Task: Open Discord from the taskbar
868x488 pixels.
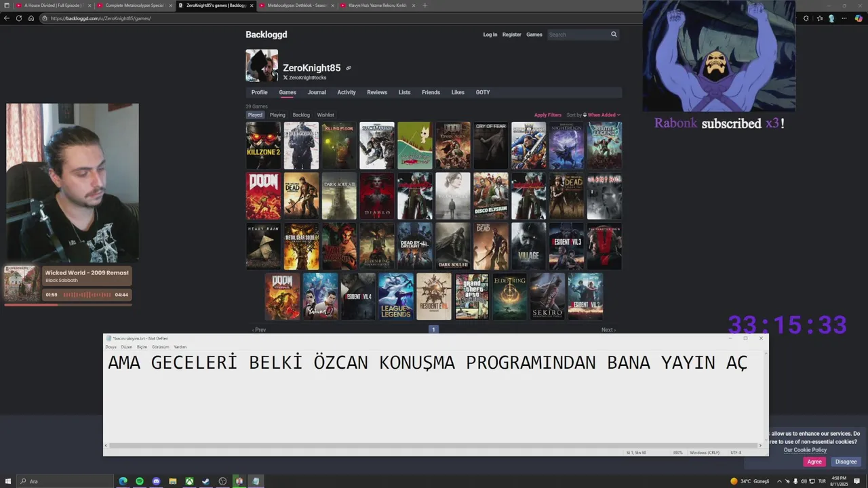Action: point(156,481)
